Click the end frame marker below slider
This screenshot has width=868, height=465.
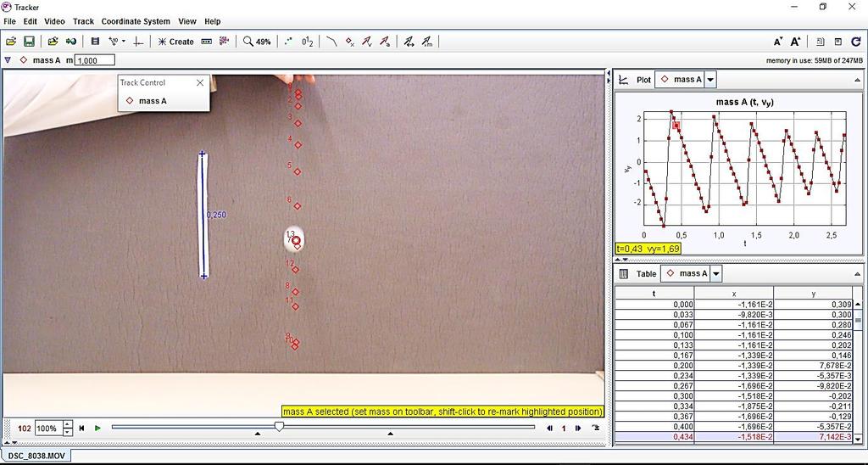click(x=390, y=434)
